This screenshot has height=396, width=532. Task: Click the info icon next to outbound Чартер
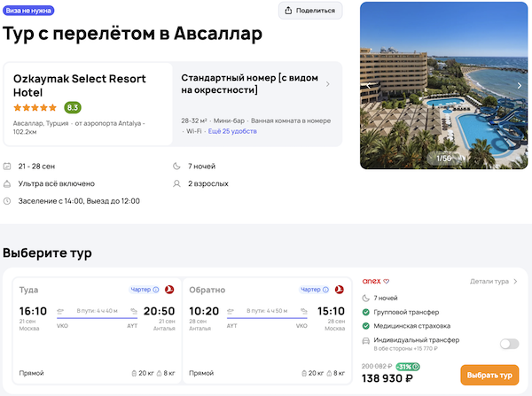coord(156,290)
